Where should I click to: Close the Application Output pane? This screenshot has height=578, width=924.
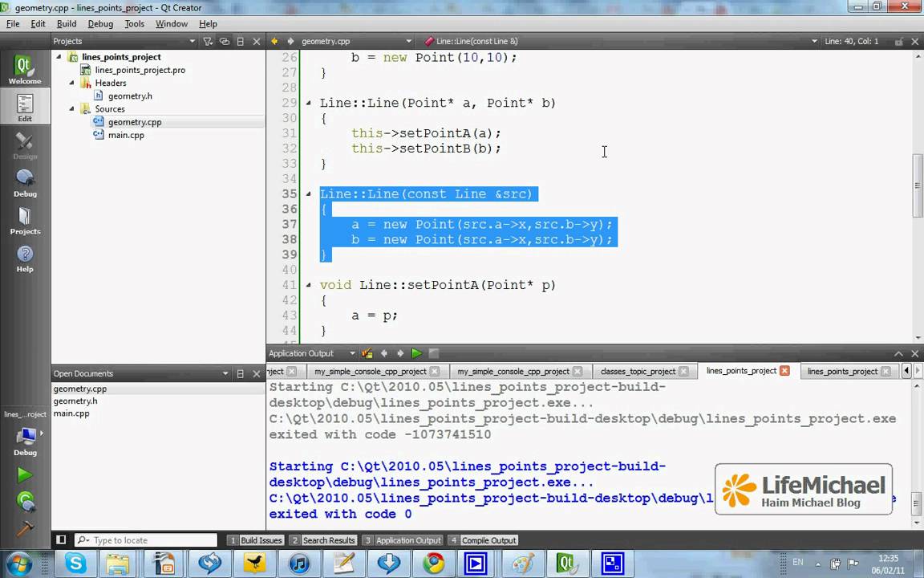(x=914, y=353)
